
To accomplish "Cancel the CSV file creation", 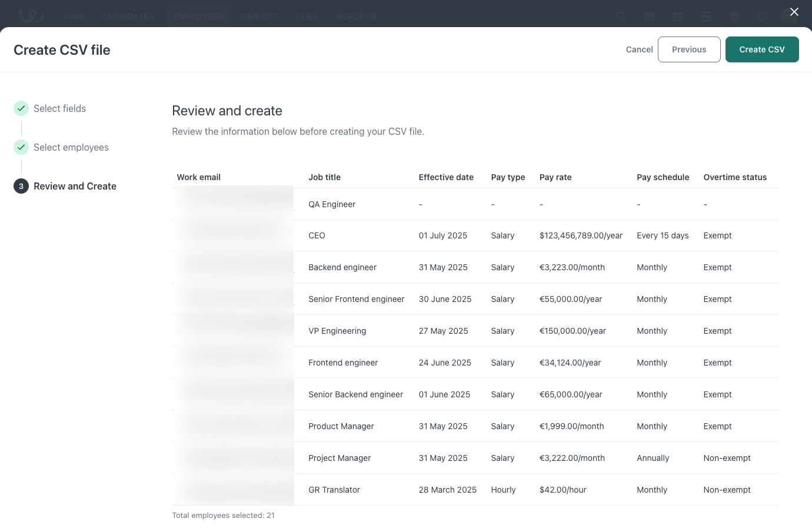I will [639, 49].
